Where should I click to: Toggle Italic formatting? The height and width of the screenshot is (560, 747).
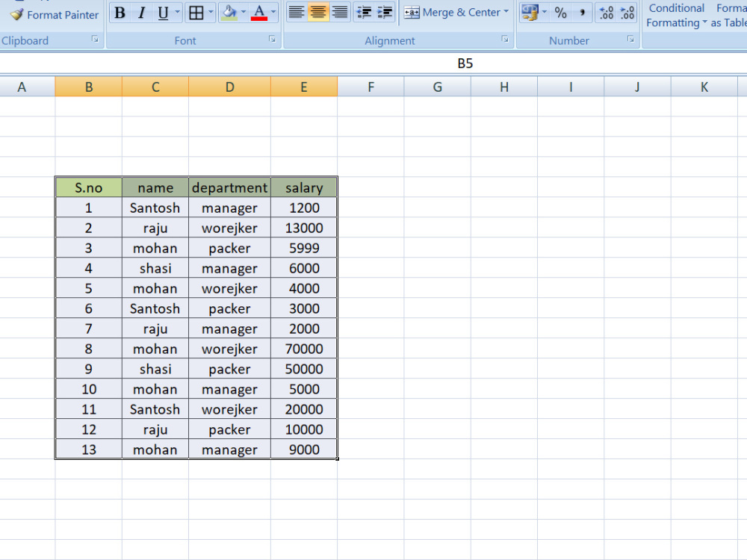[x=141, y=13]
